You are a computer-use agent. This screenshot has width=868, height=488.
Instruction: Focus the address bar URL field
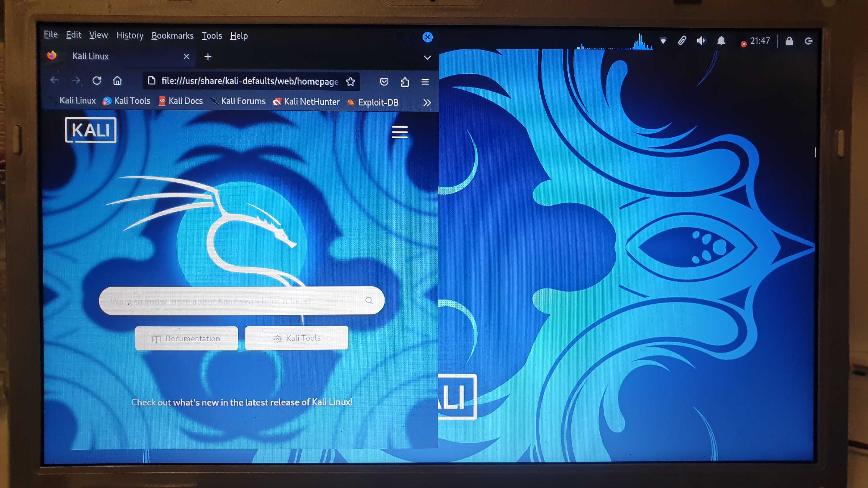(x=250, y=81)
